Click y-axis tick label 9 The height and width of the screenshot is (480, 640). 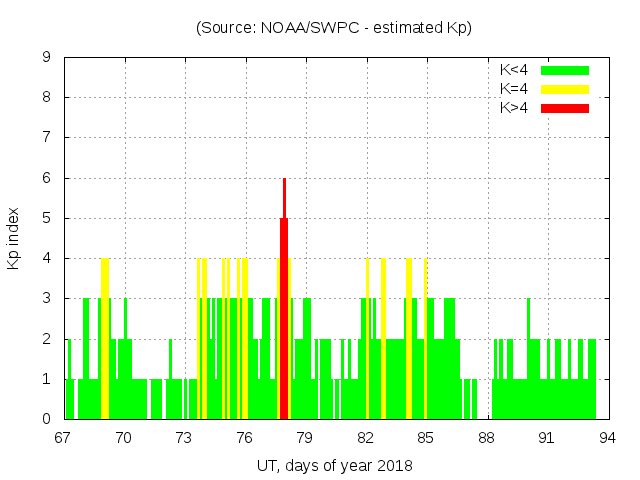47,58
